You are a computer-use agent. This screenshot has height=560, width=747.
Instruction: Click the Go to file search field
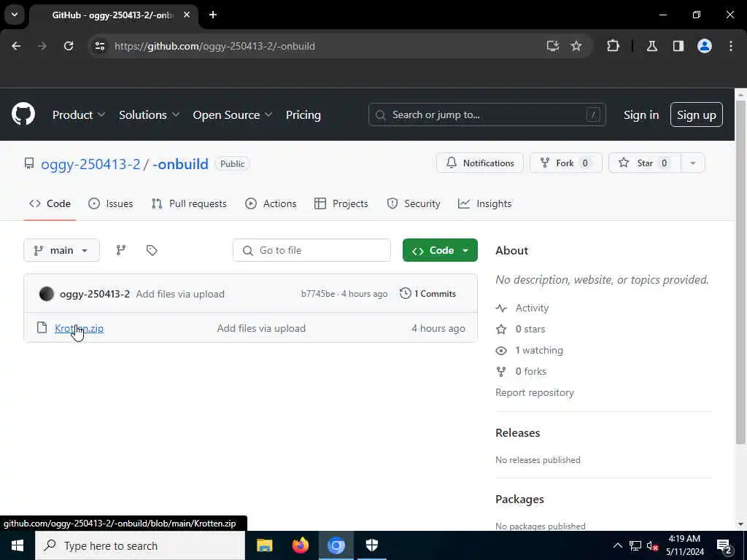311,250
